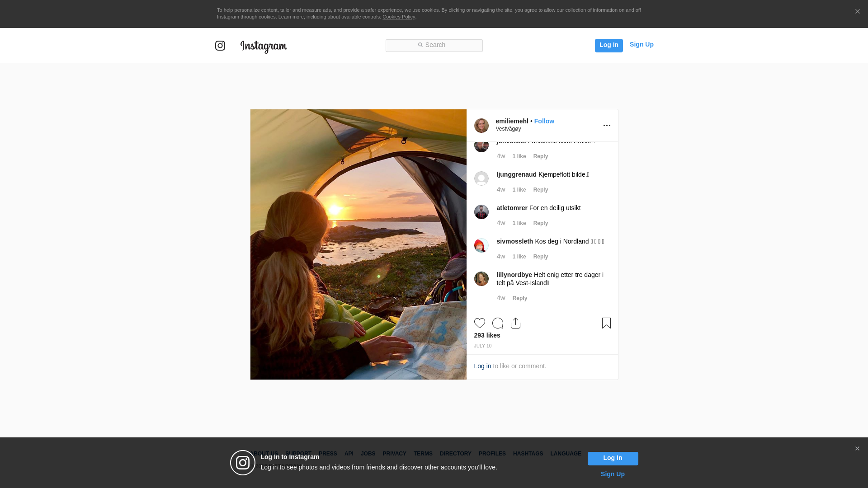Image resolution: width=868 pixels, height=488 pixels.
Task: Click Log in to like or comment
Action: [x=482, y=366]
